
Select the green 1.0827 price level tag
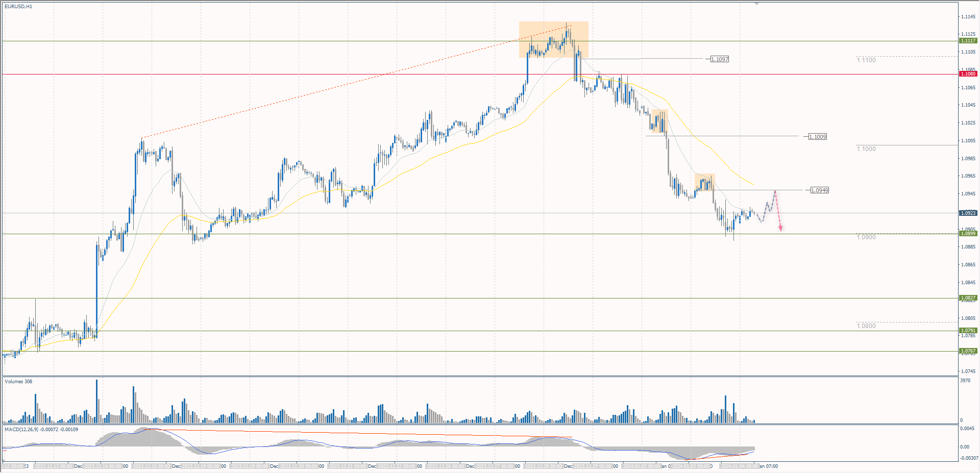click(968, 298)
